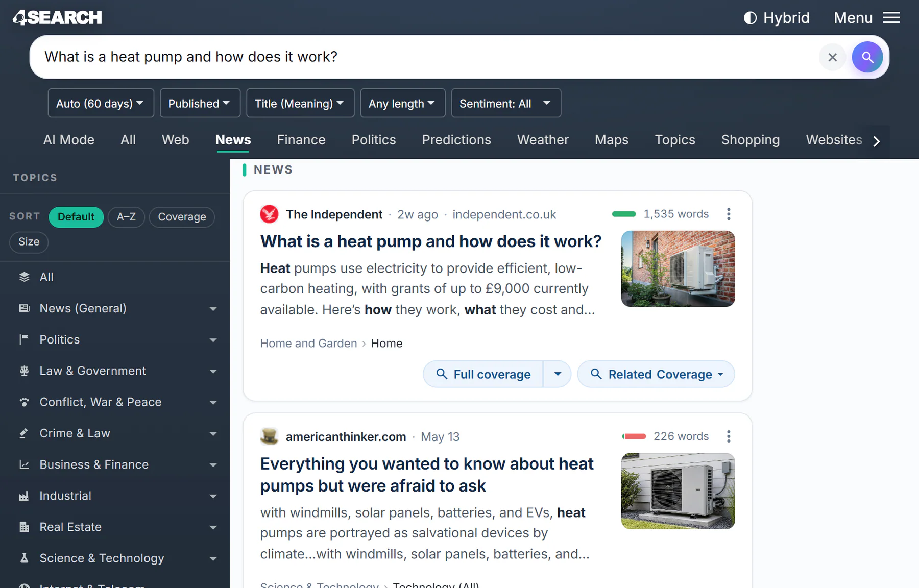Viewport: 919px width, 588px height.
Task: Open article 'What is a heat pump' headline
Action: [431, 241]
